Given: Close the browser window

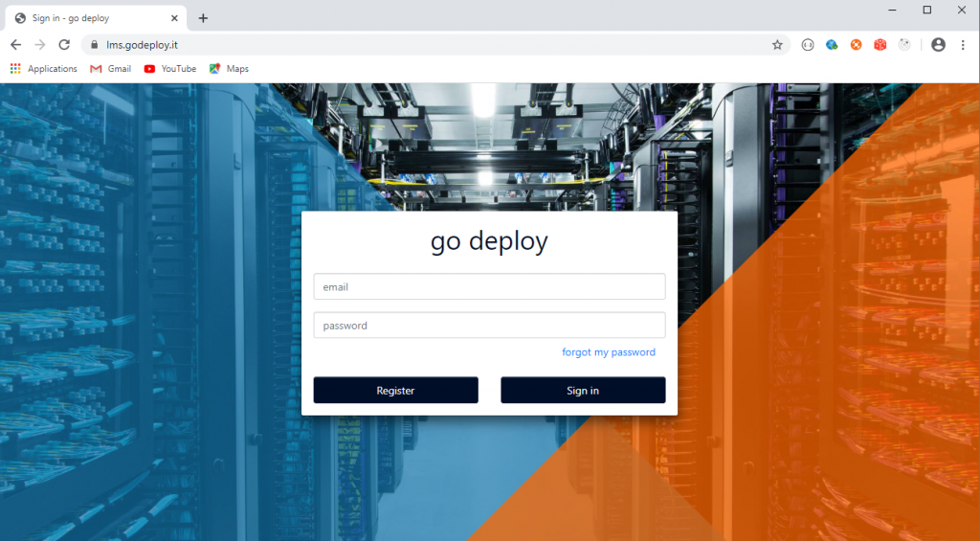Looking at the screenshot, I should coord(962,10).
